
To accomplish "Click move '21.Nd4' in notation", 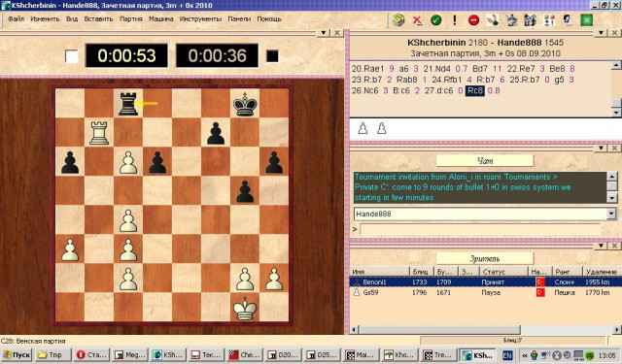I will tap(436, 69).
